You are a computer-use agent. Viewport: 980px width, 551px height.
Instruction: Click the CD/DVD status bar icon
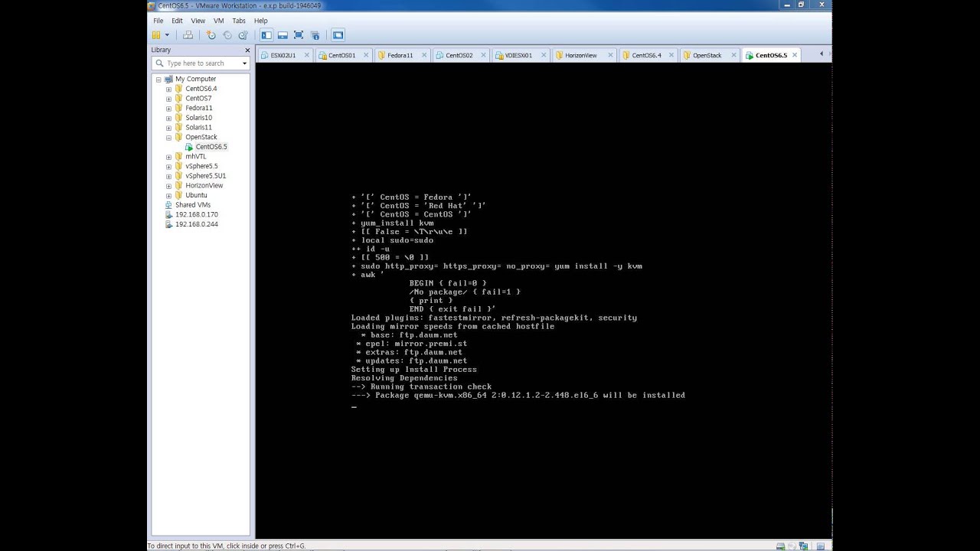tap(792, 546)
